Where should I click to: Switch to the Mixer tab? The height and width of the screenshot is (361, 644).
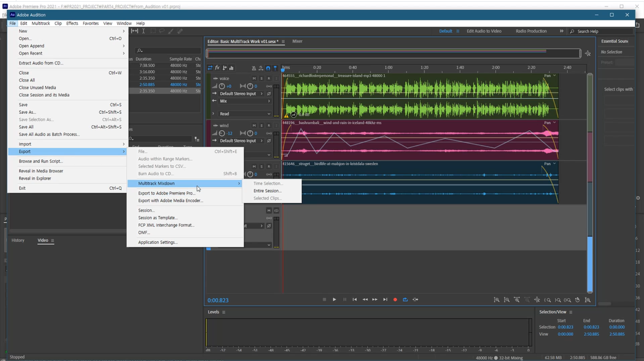(x=297, y=41)
